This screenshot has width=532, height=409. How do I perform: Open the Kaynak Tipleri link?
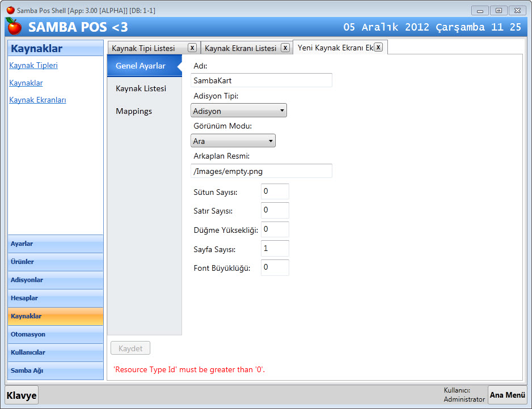[x=33, y=65]
